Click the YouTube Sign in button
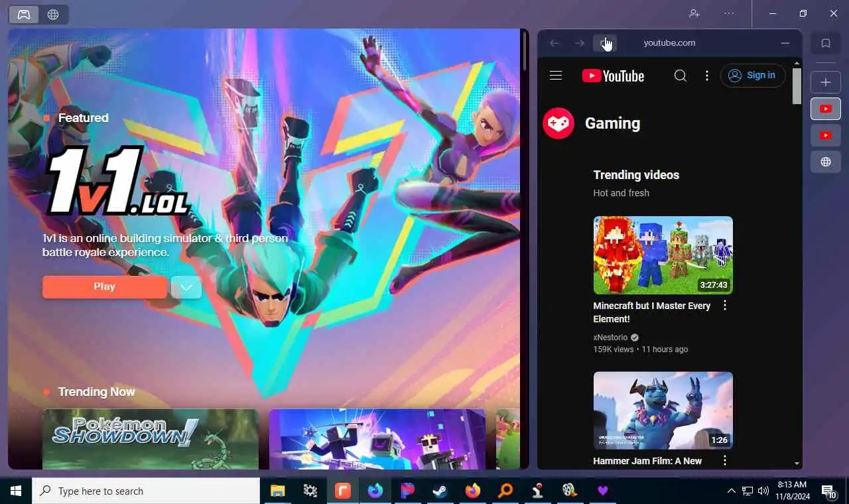This screenshot has width=849, height=504. point(753,76)
